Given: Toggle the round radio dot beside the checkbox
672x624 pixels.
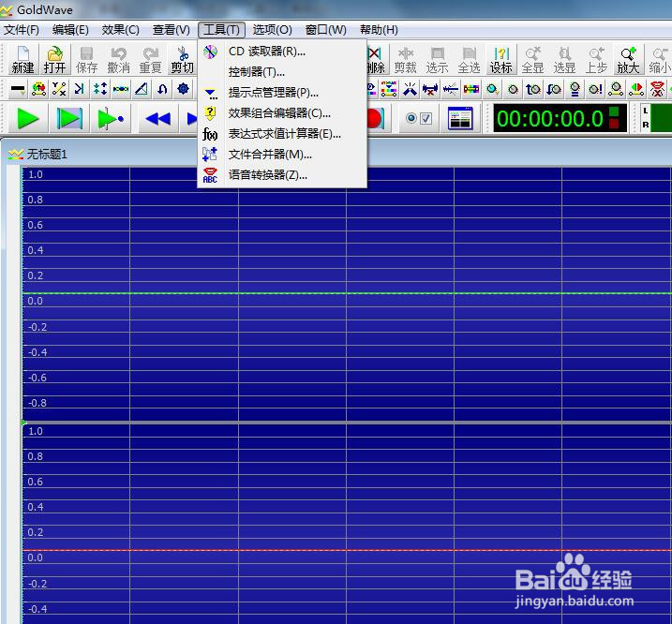Looking at the screenshot, I should 411,118.
